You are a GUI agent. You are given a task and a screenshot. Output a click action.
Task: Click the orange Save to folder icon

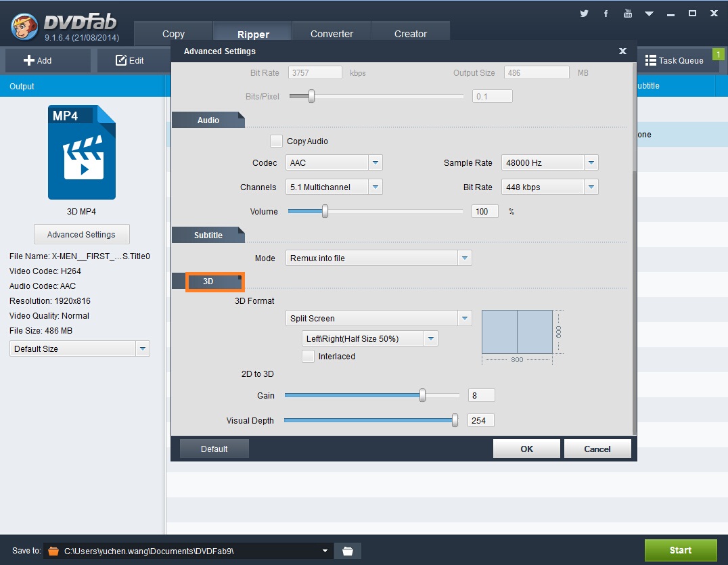coord(53,551)
